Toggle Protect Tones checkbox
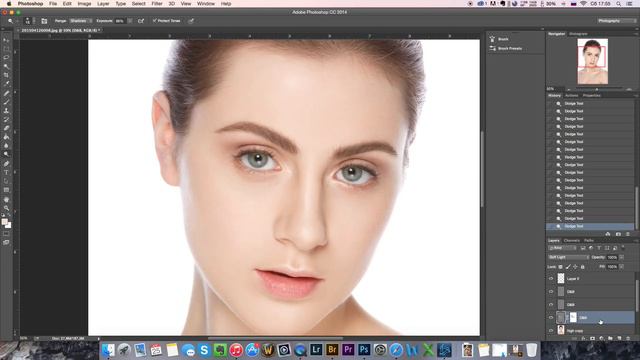Image resolution: width=640 pixels, height=360 pixels. 155,21
